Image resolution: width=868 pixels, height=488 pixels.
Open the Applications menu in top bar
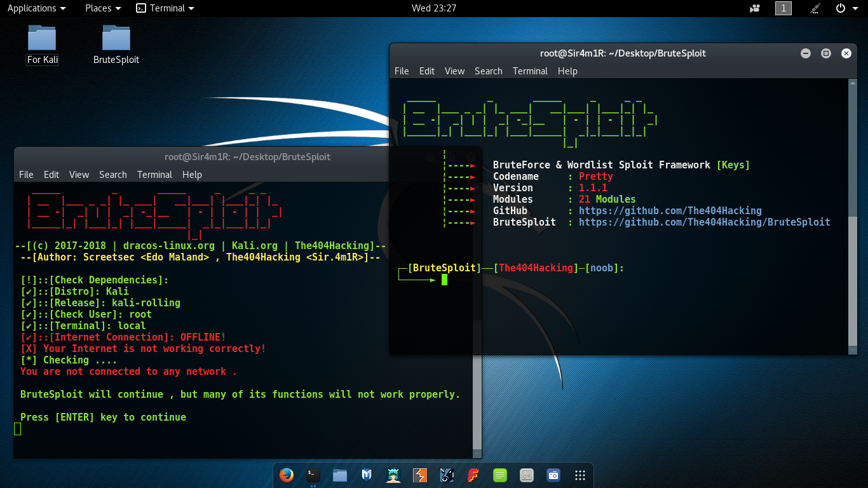[36, 8]
